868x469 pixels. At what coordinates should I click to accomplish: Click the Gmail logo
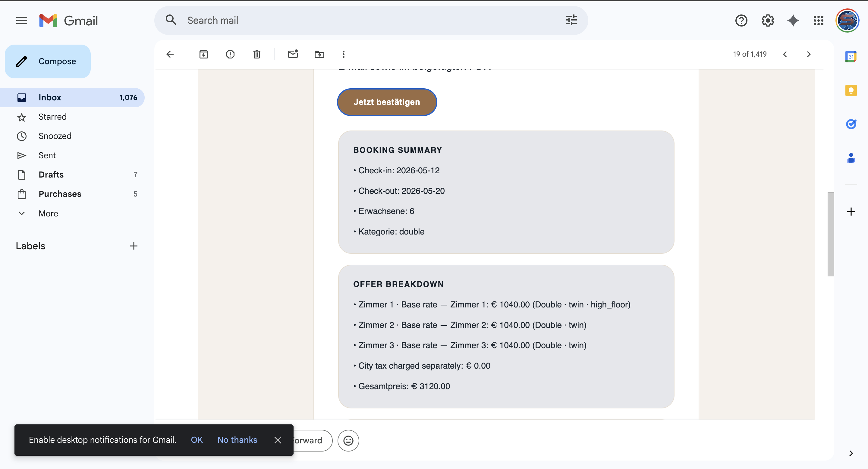[68, 20]
